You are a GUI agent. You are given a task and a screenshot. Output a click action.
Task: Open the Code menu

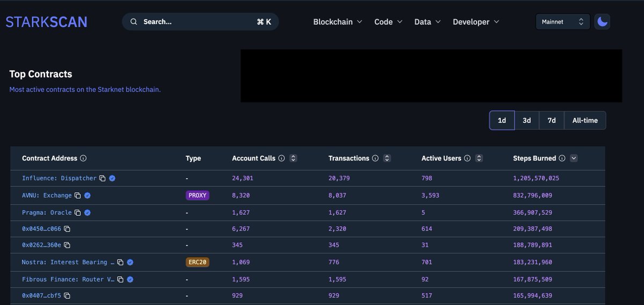(389, 21)
